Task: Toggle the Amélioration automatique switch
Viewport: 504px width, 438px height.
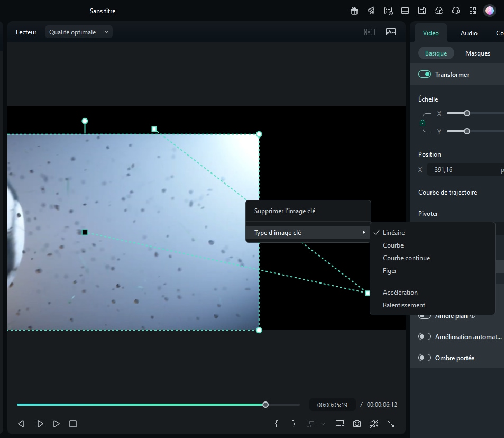Action: pos(425,337)
